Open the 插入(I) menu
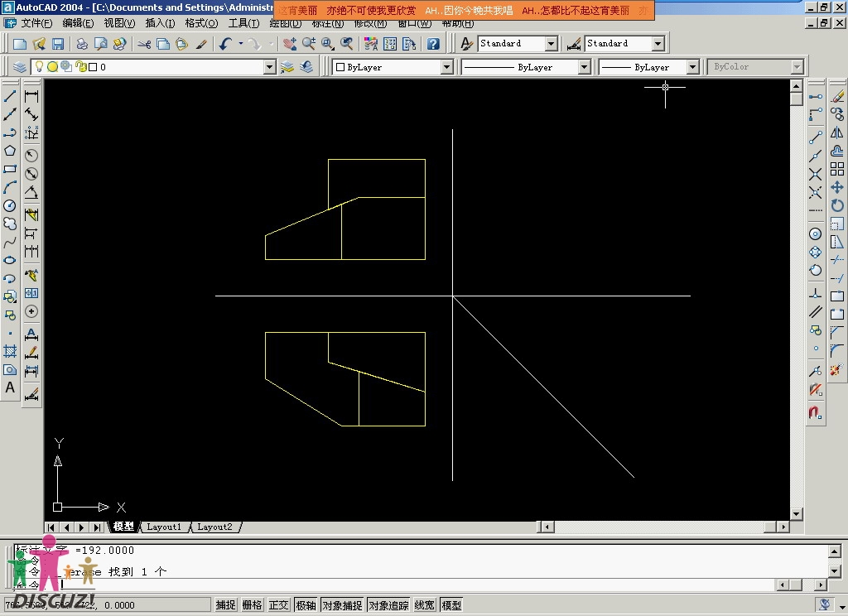This screenshot has width=848, height=616. click(x=160, y=23)
